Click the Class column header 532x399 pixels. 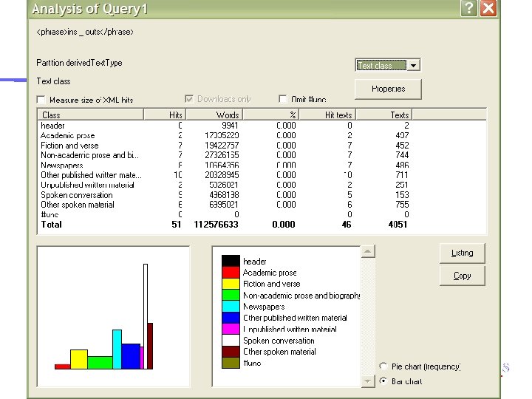click(91, 115)
